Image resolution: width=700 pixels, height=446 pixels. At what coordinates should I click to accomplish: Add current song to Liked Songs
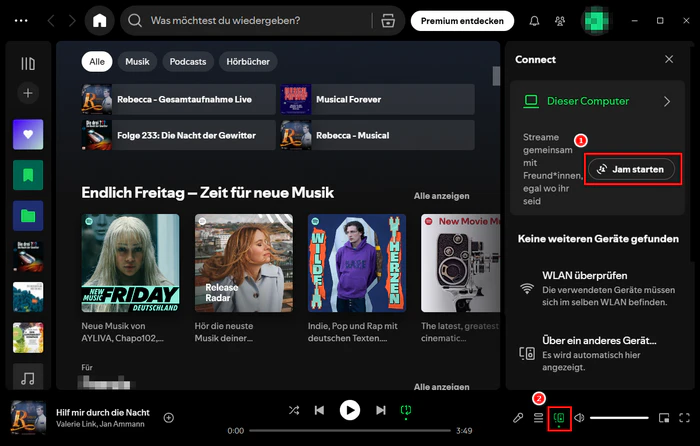169,418
